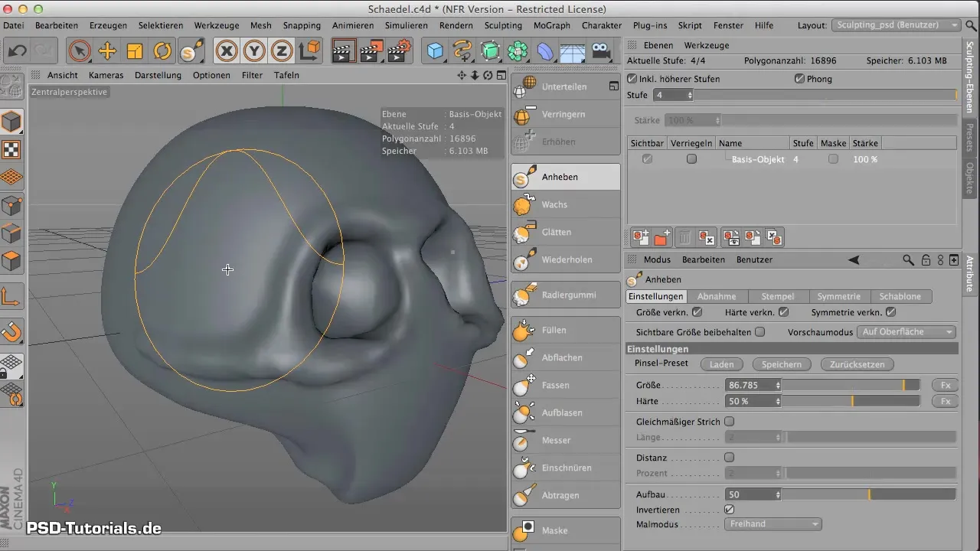980x551 pixels.
Task: Click the Härte value stepper arrows
Action: point(778,401)
